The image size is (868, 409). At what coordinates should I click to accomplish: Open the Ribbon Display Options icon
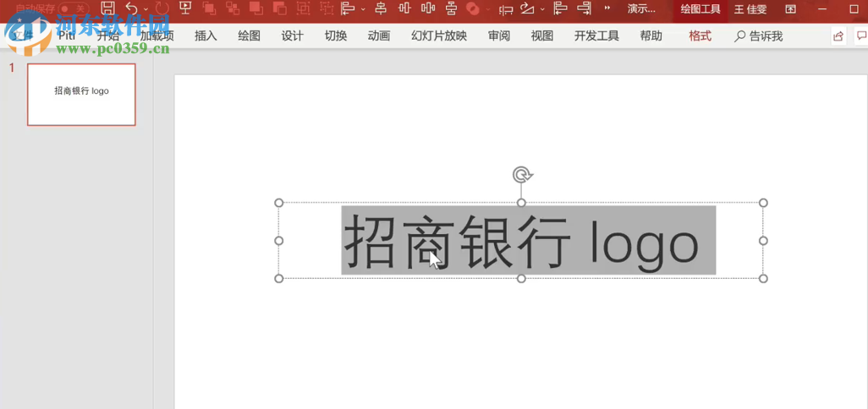790,8
